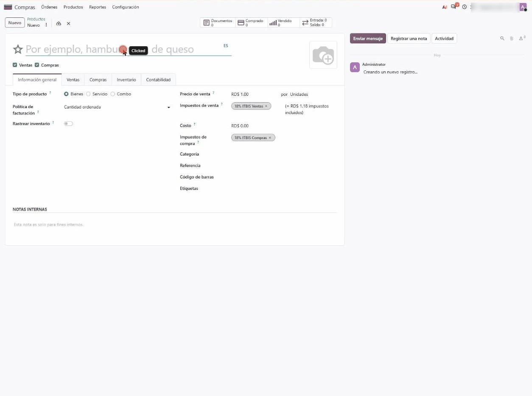Remove the 18% ITBIS Compras tag

tap(270, 138)
